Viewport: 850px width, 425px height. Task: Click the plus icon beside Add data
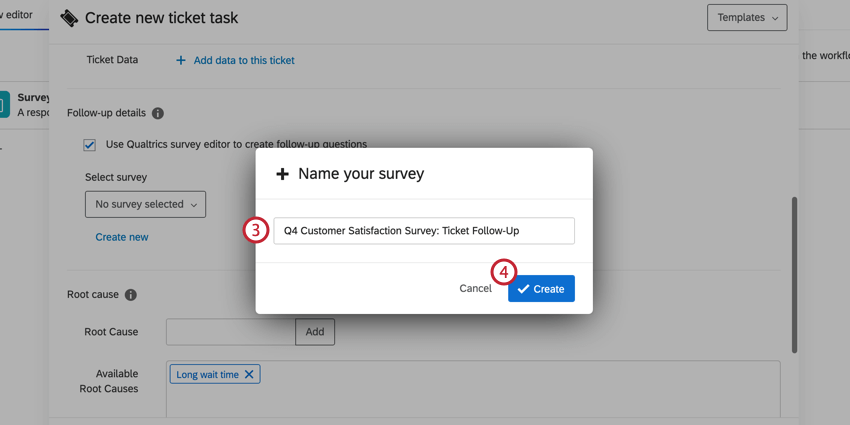point(181,60)
